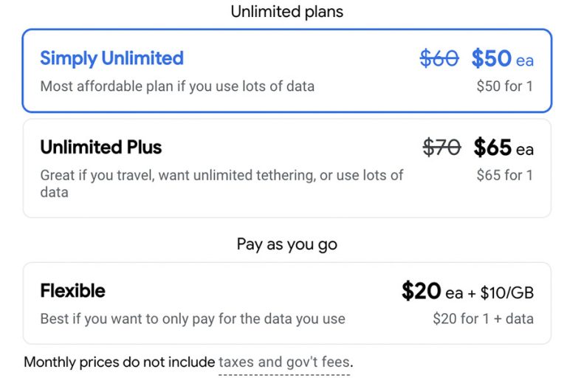Click "Monthly prices do not include" text

tap(120, 362)
